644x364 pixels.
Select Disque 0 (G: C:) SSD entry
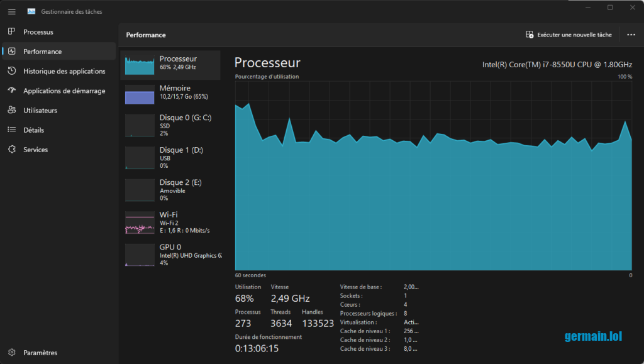(x=170, y=125)
